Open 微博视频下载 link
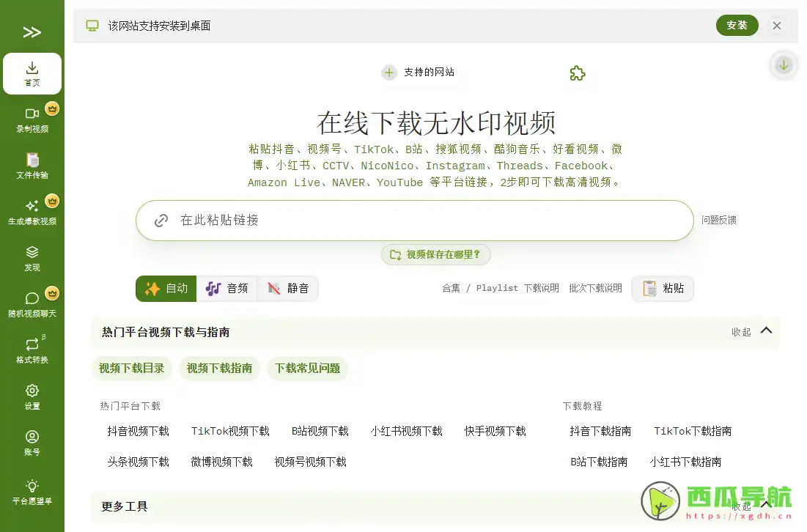The image size is (807, 532). 222,462
